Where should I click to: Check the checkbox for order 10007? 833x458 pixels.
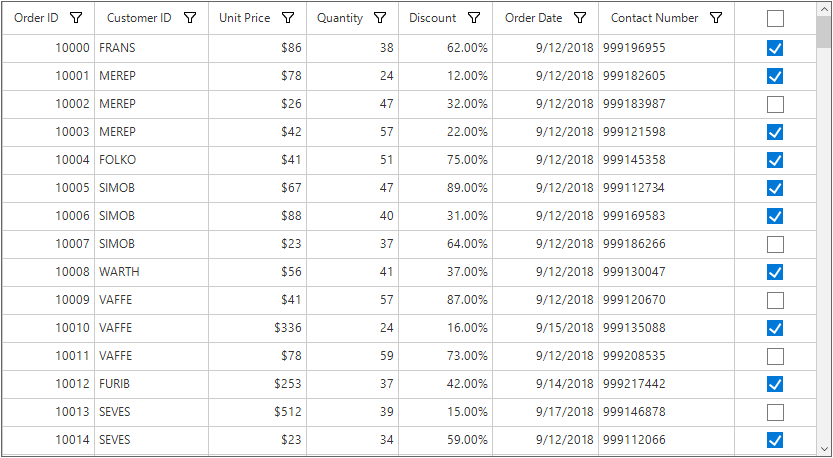[x=775, y=244]
